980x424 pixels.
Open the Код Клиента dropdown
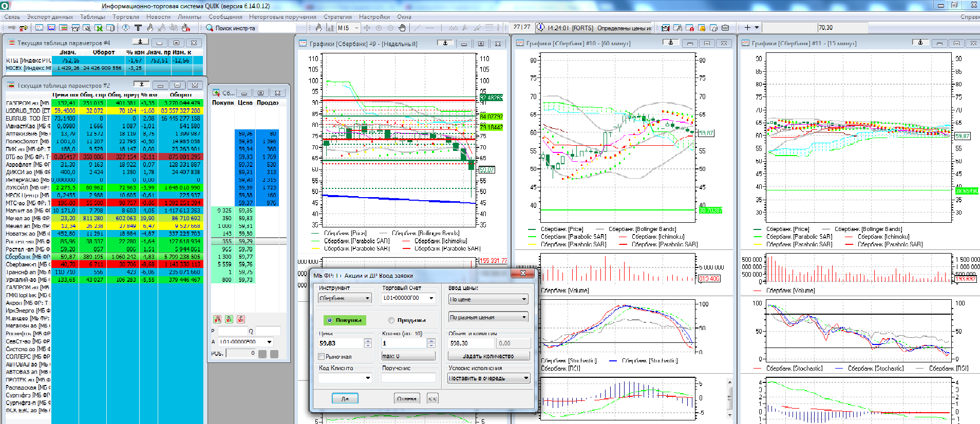345,378
